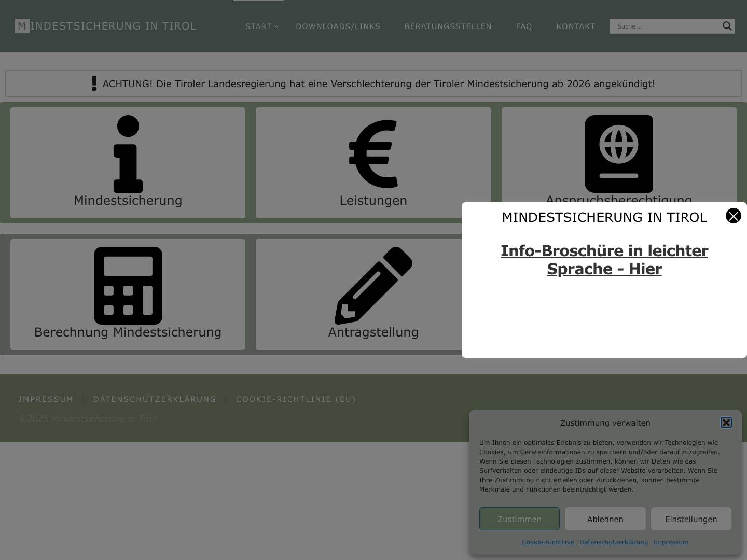Open Anspruchsberechtigung via the passport icon
The image size is (747, 560).
(618, 154)
